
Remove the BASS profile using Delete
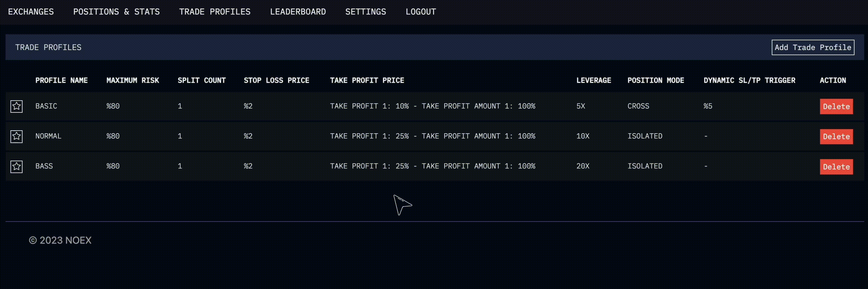(836, 167)
